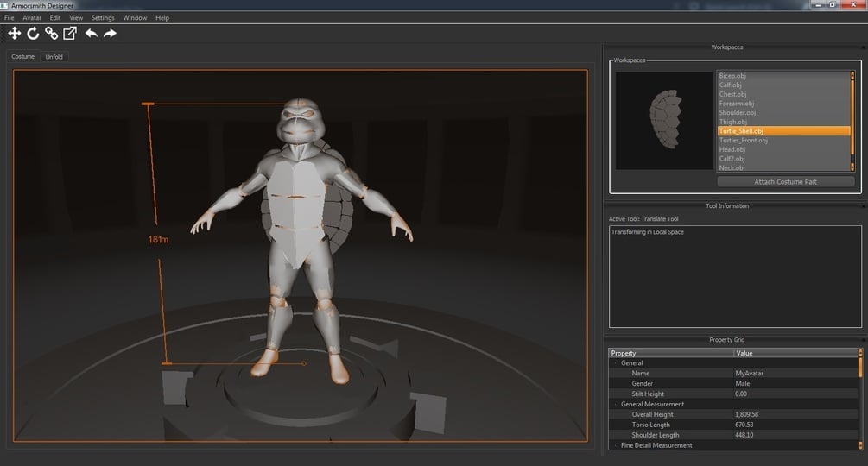Select the Rotate tool
Screen dimensions: 868x466
pos(33,34)
